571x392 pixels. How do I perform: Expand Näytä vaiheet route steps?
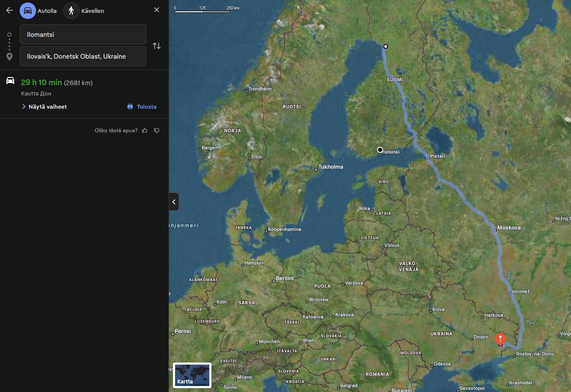[x=44, y=107]
